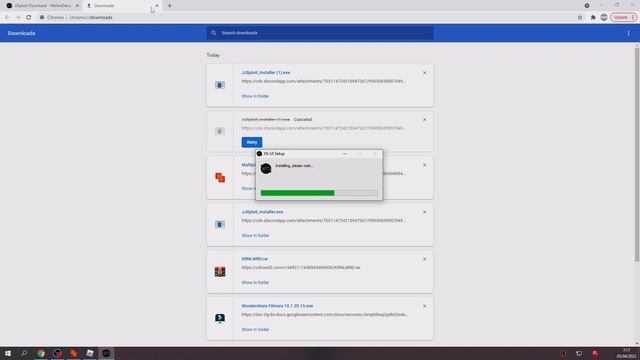Click the orange MultiMC download icon
The image size is (640, 360).
point(220,178)
